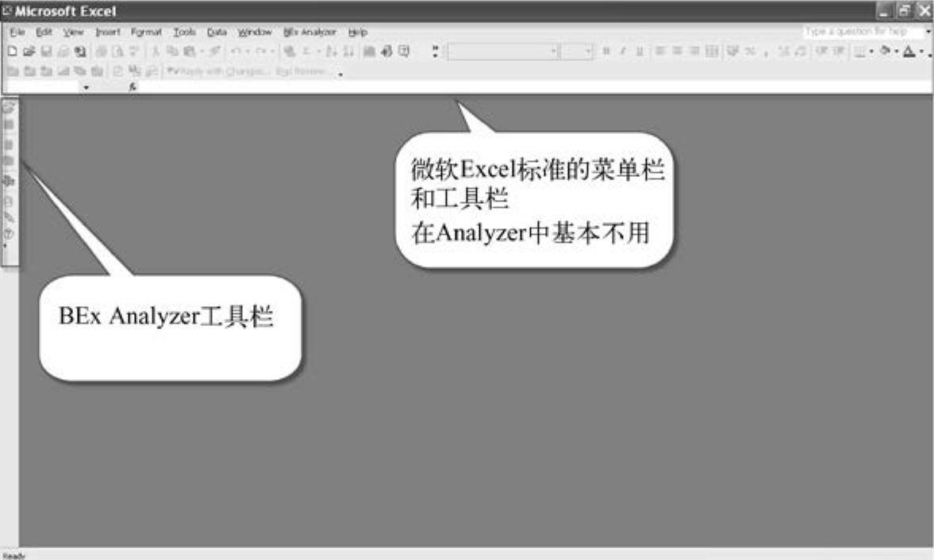This screenshot has width=934, height=560.
Task: Open the Name Box dropdown
Action: (86, 87)
